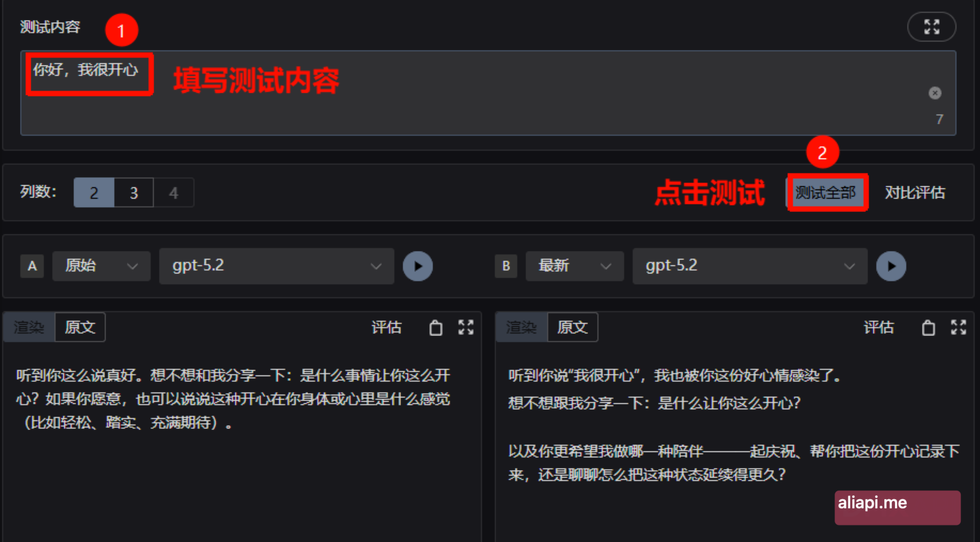Viewport: 980px width, 542px height.
Task: Run test for panel B play button
Action: 891,266
